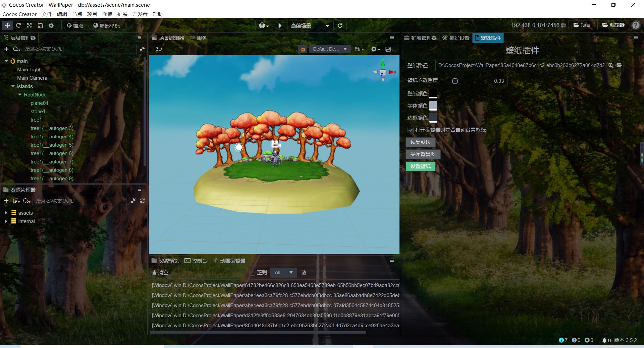Toggle the auto-set wallpaper on open checkbox
The image size is (644, 348).
pos(410,130)
